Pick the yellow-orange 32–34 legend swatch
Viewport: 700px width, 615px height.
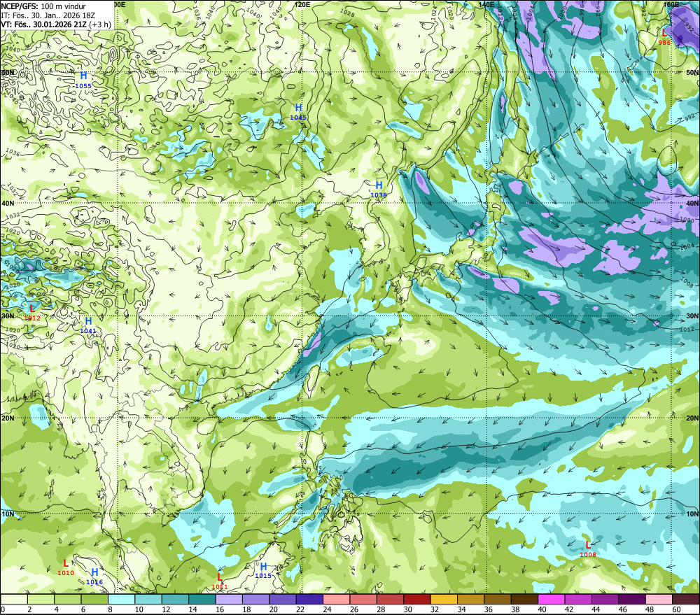[444, 600]
